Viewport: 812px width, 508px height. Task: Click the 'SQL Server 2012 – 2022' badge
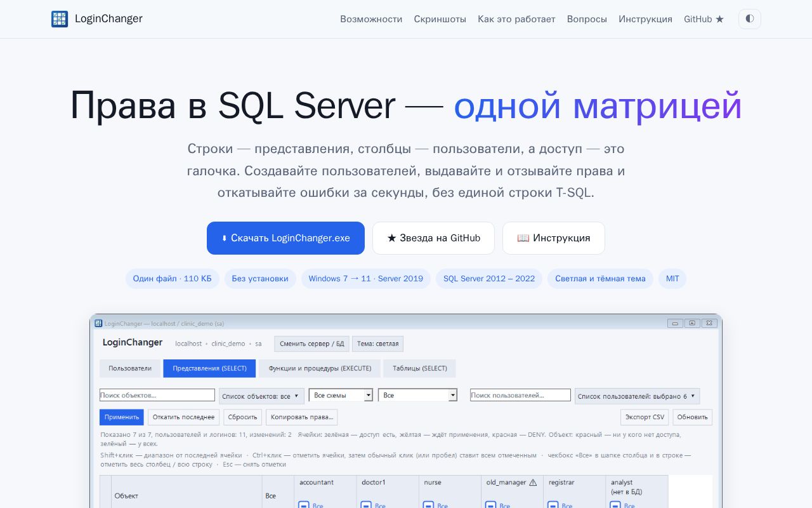489,279
